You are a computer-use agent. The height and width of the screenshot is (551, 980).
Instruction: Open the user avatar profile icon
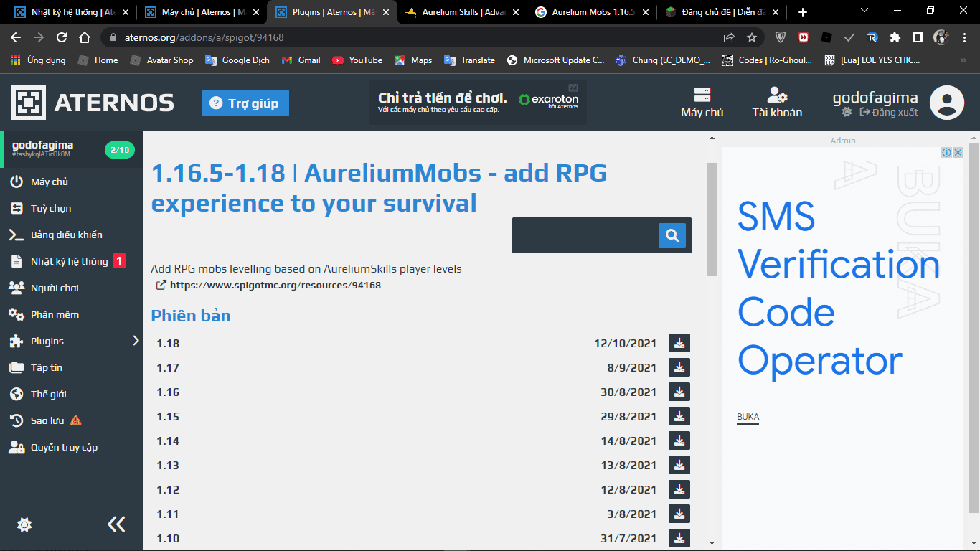coord(946,103)
